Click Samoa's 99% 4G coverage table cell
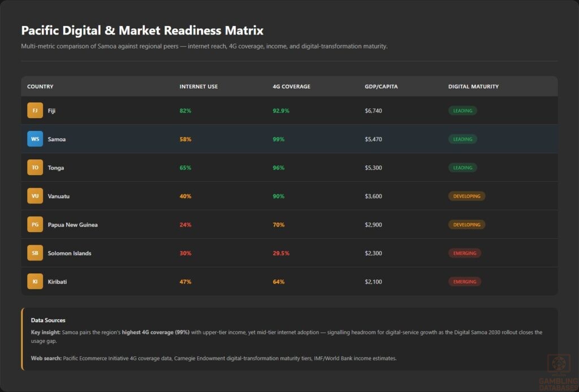Viewport: 579px width, 392px height. pyautogui.click(x=278, y=139)
